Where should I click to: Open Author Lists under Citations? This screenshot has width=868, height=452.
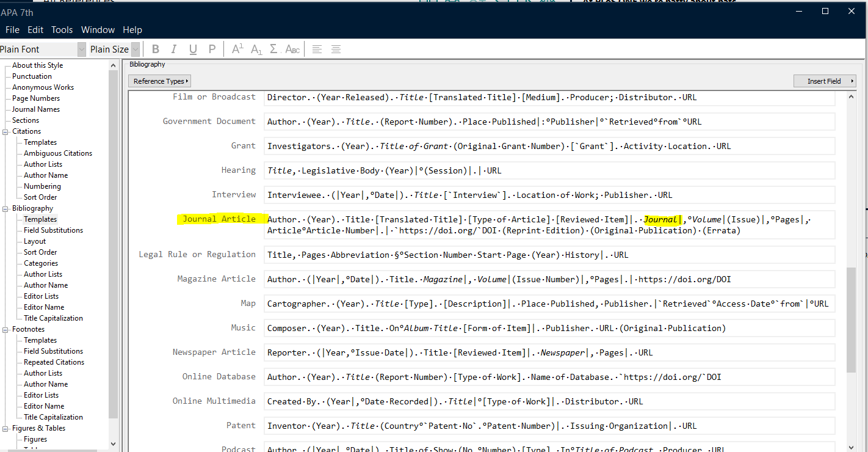point(43,164)
